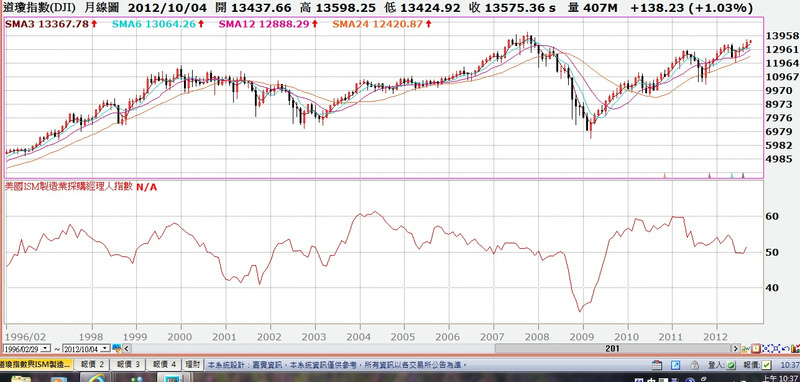
Task: Click the small chart icon left of the clock icon
Action: tap(745, 349)
